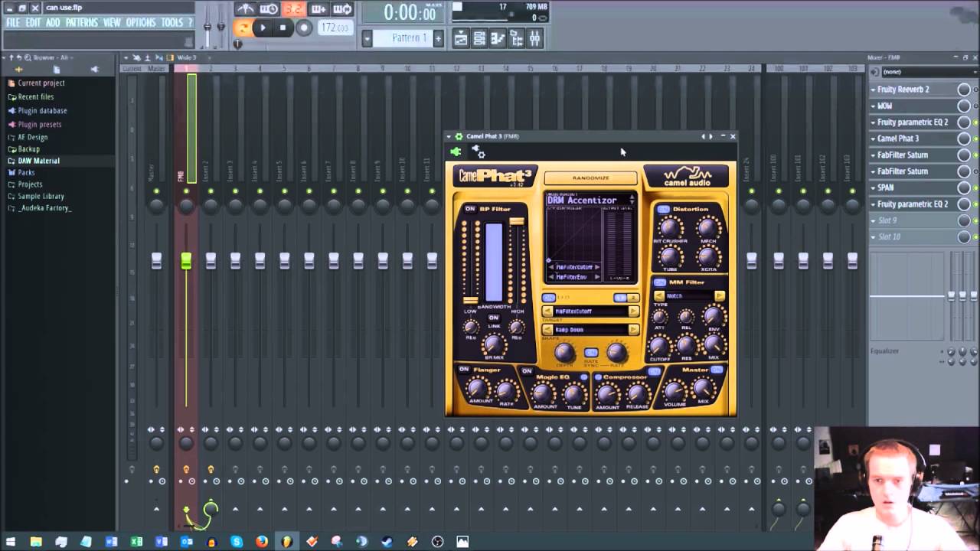Toggle pattern/song mode button
Screen dimensions: 980x551
pos(243,28)
